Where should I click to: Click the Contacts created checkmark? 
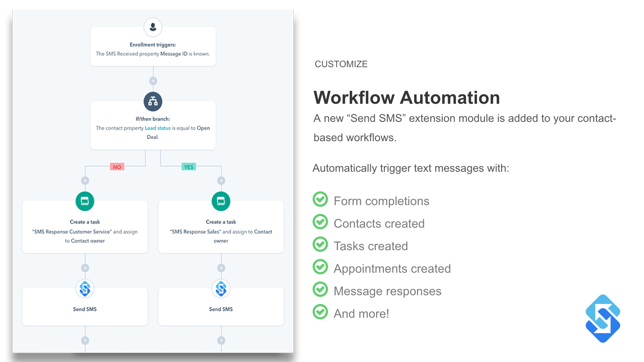pos(320,222)
